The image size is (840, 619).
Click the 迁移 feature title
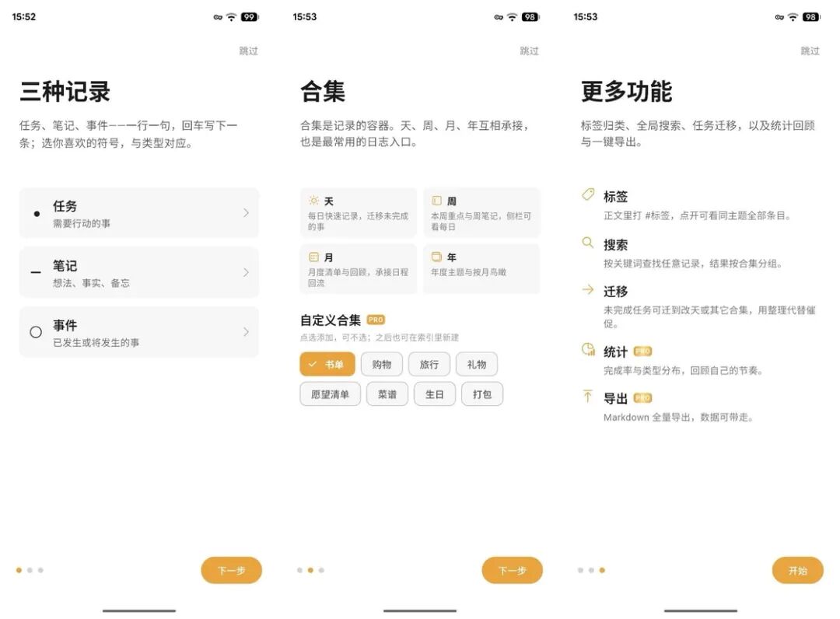click(615, 292)
